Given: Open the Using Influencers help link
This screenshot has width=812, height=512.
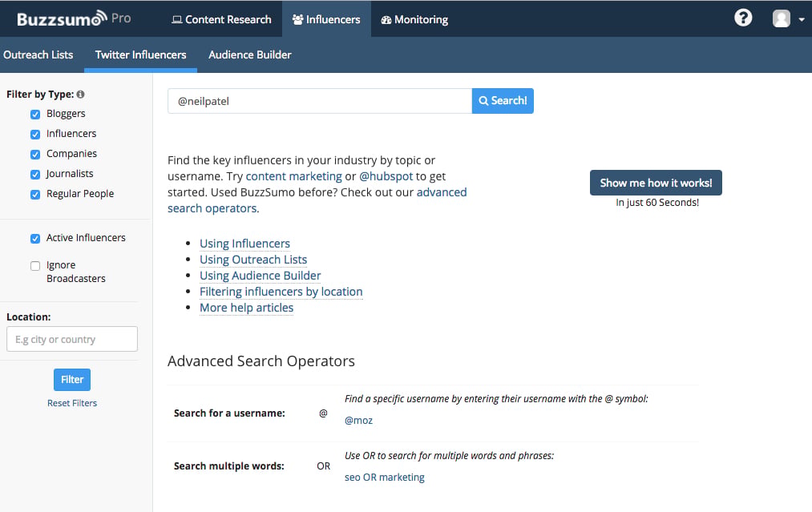Looking at the screenshot, I should [244, 244].
